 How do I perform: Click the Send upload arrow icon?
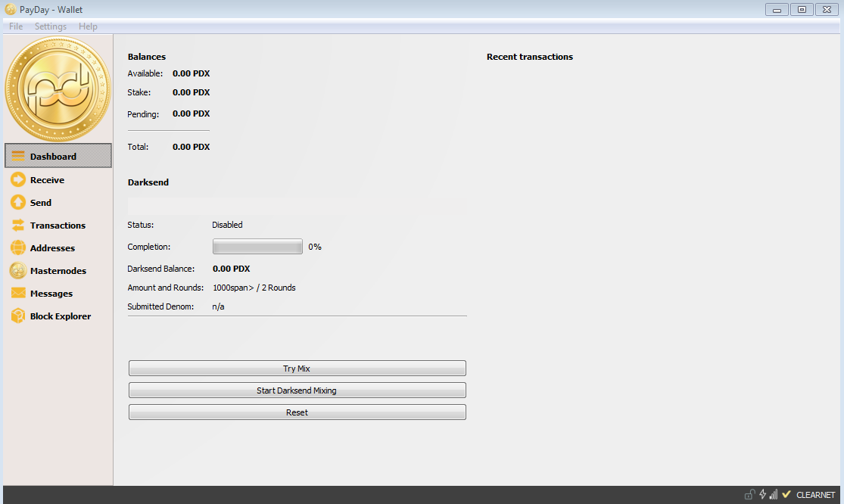(17, 202)
